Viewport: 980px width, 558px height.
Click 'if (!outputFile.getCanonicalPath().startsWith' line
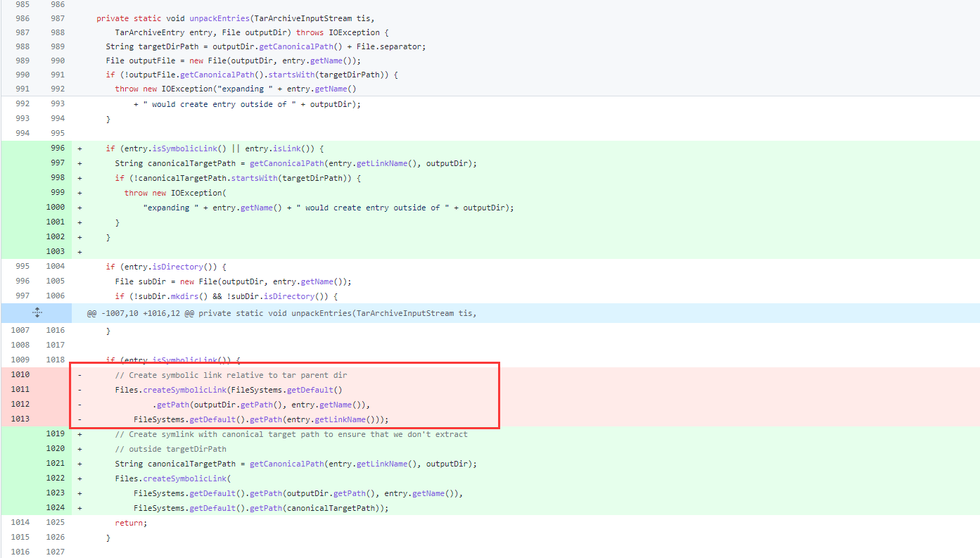[x=252, y=75]
